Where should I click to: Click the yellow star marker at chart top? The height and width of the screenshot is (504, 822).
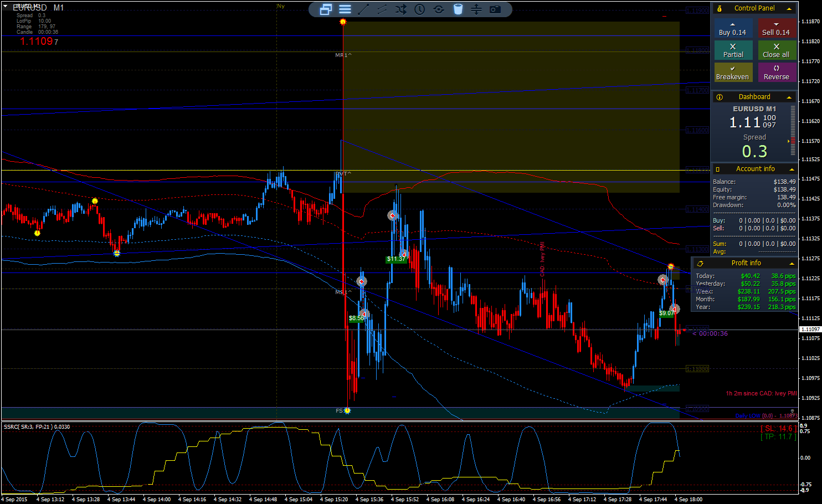[x=343, y=22]
